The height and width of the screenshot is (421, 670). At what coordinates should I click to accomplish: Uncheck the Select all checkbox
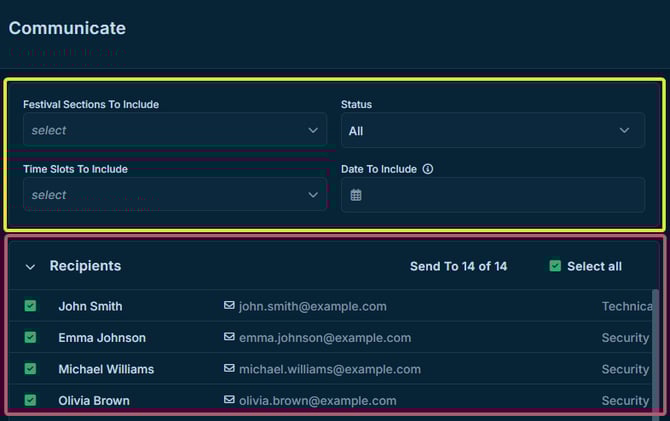pyautogui.click(x=555, y=266)
